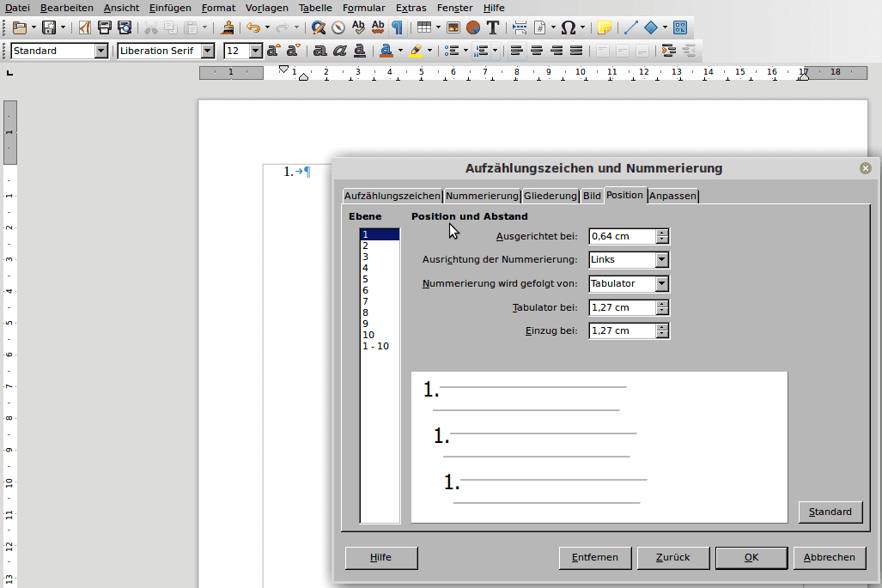Open a file with the Open toolbar icon
The width and height of the screenshot is (882, 588).
click(20, 27)
